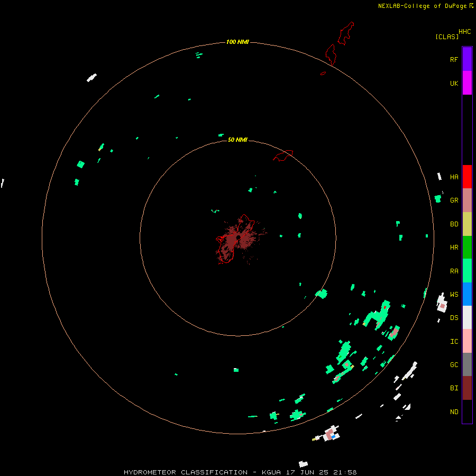Viewport: 476px width, 476px height.
Task: Click the 100 NMI range ring label
Action: tap(237, 42)
